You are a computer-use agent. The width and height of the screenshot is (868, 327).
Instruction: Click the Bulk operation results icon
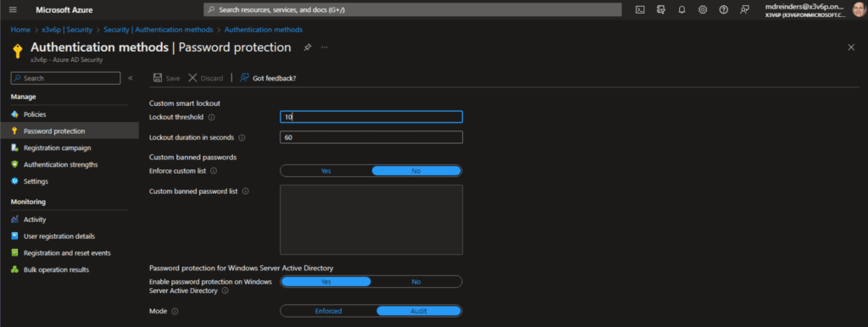[15, 269]
